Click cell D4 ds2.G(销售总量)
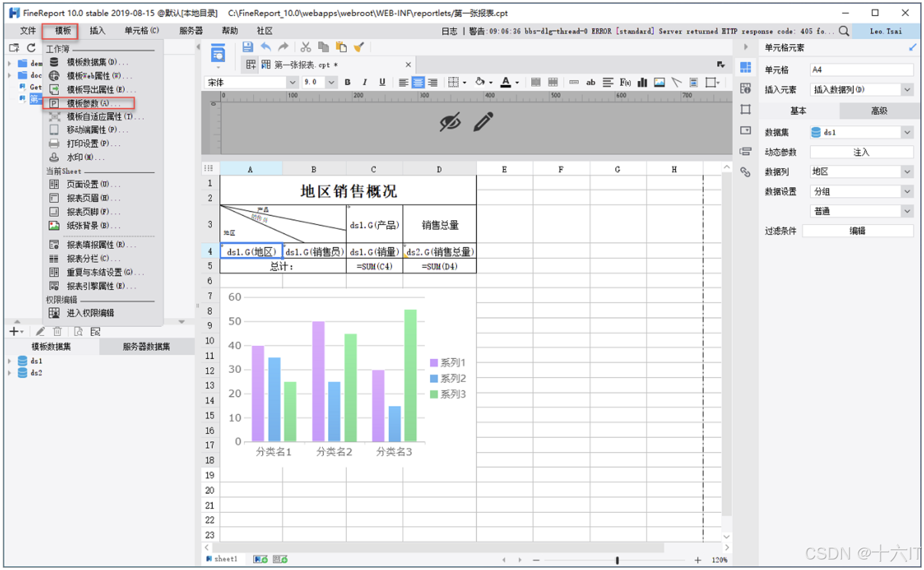Image resolution: width=924 pixels, height=570 pixels. pyautogui.click(x=440, y=252)
